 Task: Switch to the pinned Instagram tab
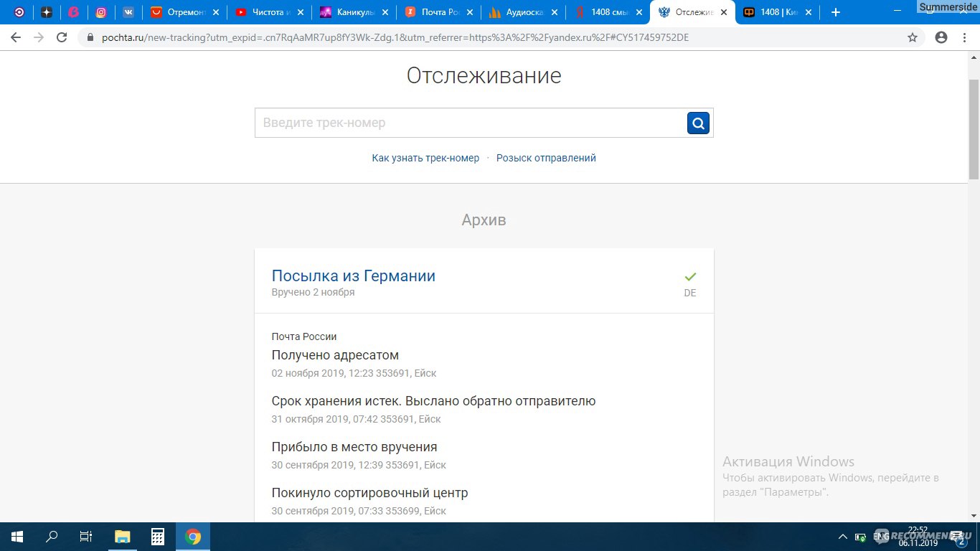101,12
